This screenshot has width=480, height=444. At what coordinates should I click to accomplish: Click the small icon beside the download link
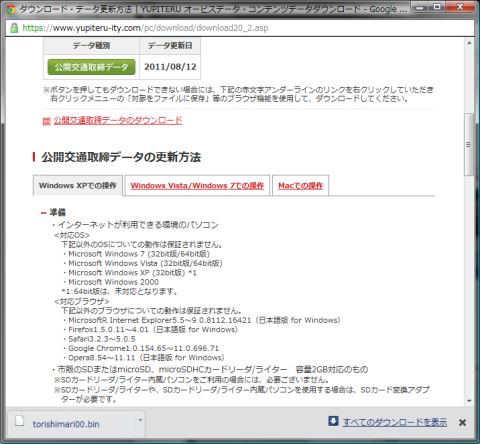[47, 121]
